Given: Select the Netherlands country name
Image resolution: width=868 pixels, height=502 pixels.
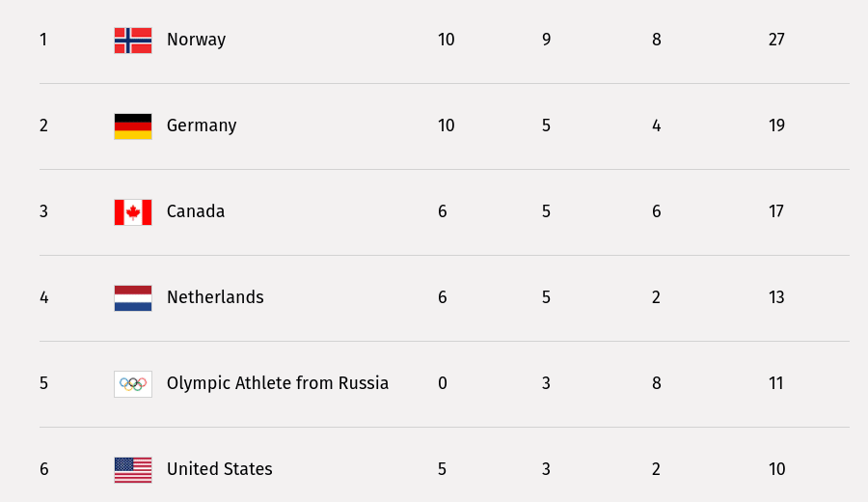Looking at the screenshot, I should coord(215,297).
